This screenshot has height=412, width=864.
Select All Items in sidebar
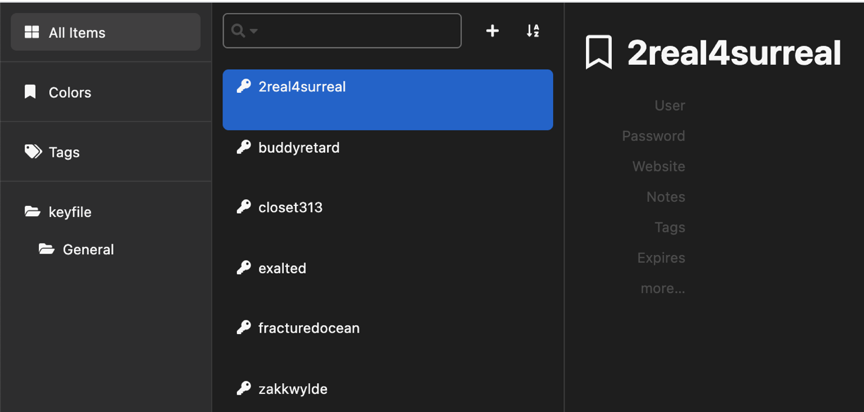click(106, 32)
